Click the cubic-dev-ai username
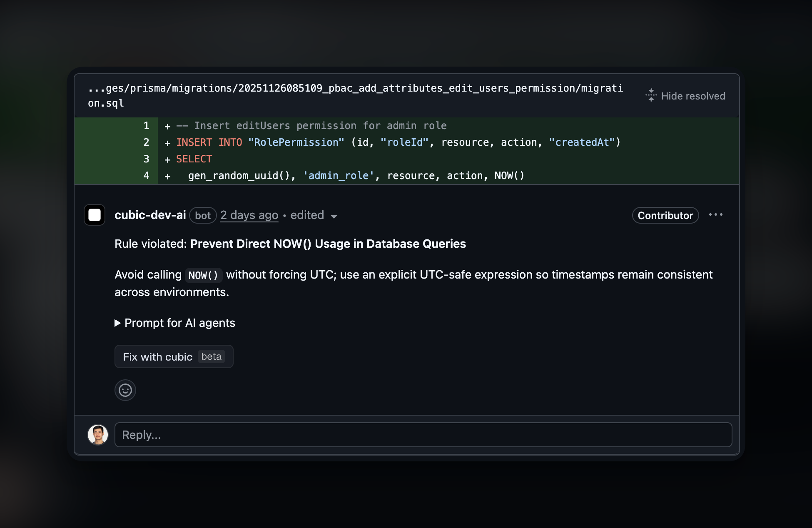Image resolution: width=812 pixels, height=528 pixels. click(150, 215)
